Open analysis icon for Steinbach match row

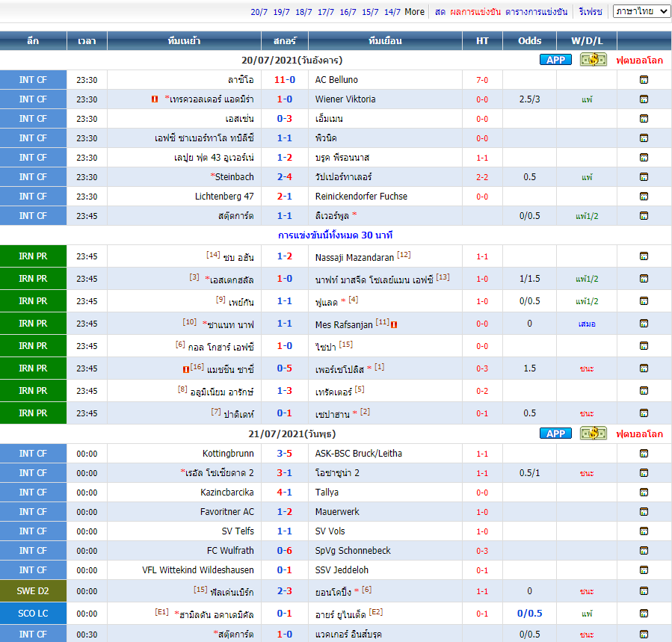point(644,176)
